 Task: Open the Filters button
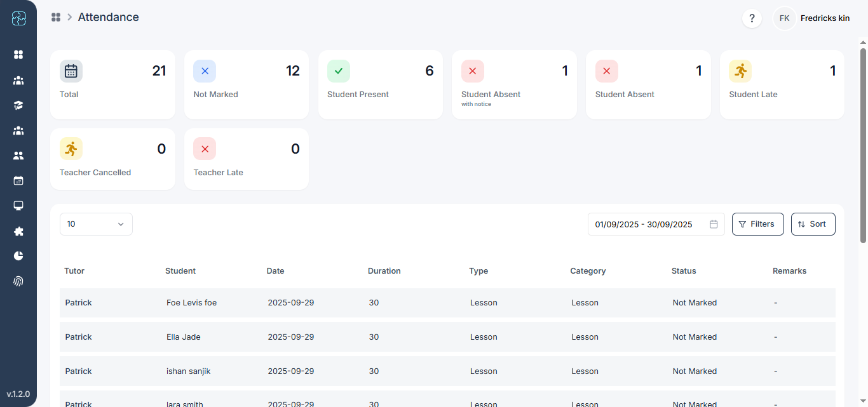coord(758,224)
